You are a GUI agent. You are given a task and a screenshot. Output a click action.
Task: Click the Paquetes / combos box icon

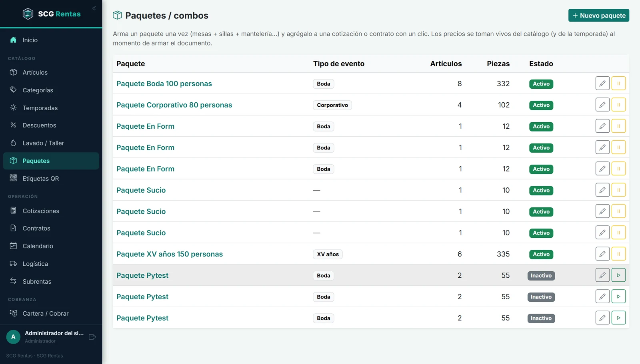(117, 15)
